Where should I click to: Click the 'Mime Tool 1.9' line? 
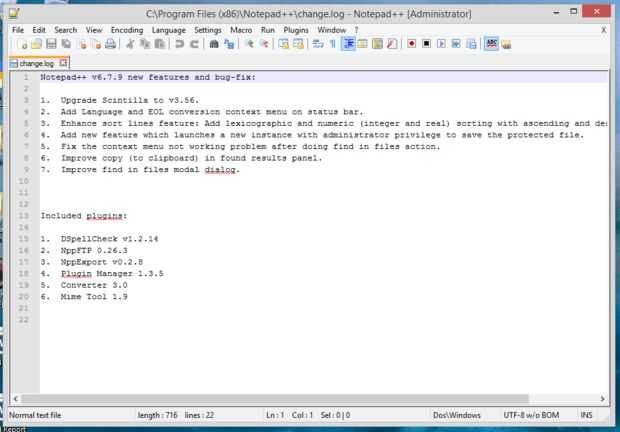click(x=94, y=297)
